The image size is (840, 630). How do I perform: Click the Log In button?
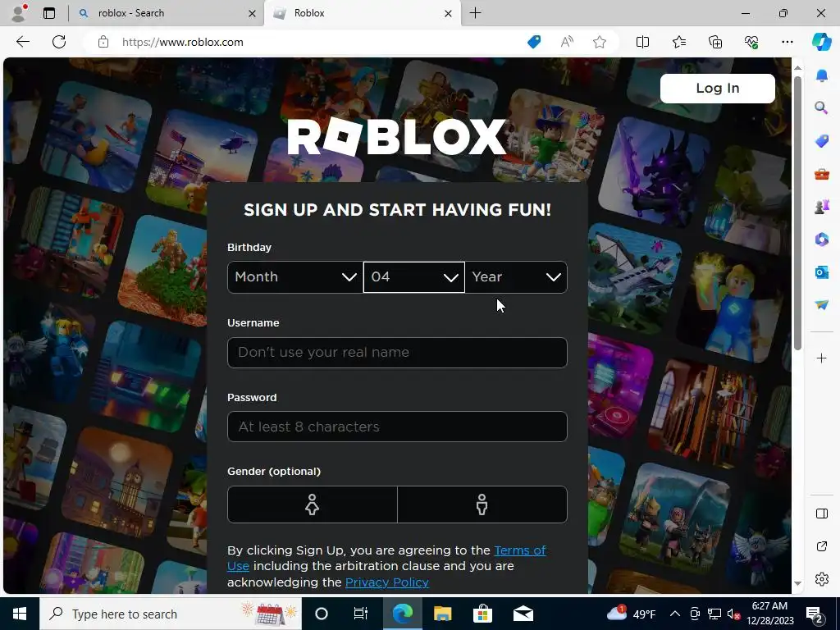[717, 89]
